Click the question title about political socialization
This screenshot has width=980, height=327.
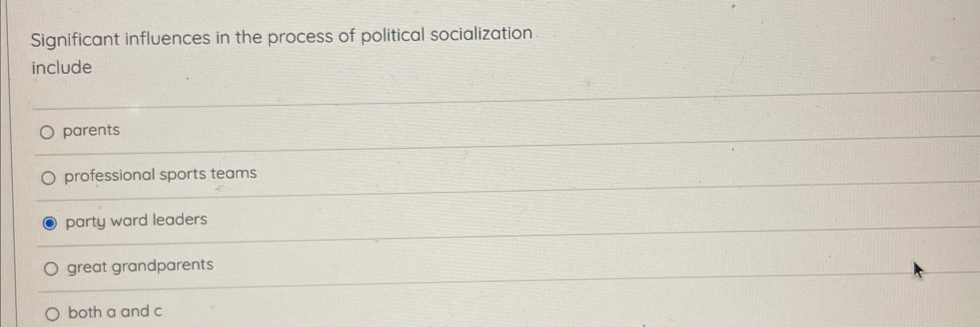pos(281,38)
